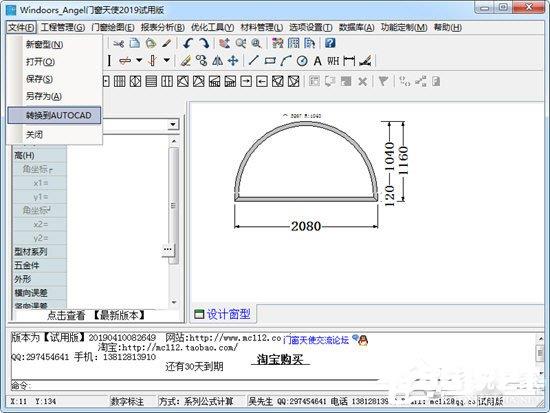Click the WH dimension tool
The height and width of the screenshot is (413, 550).
(333, 61)
